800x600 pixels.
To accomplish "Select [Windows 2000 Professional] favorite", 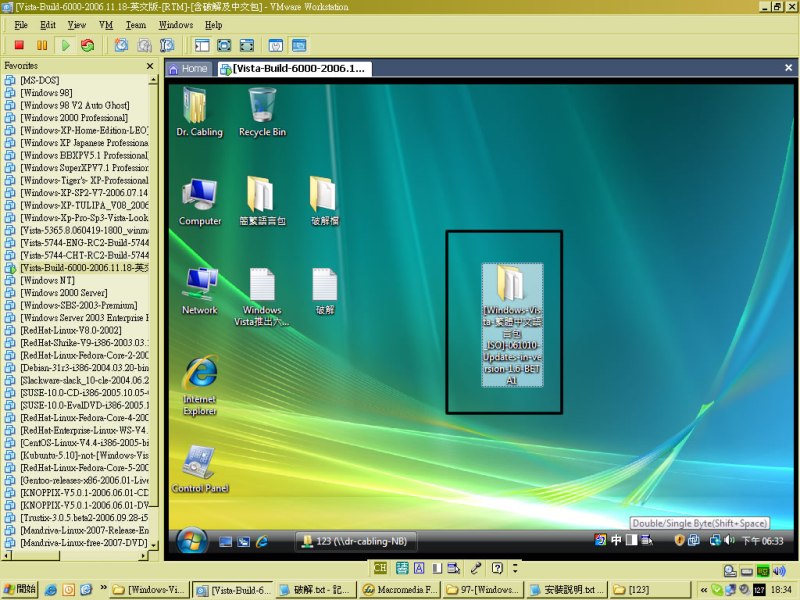I will pos(74,118).
